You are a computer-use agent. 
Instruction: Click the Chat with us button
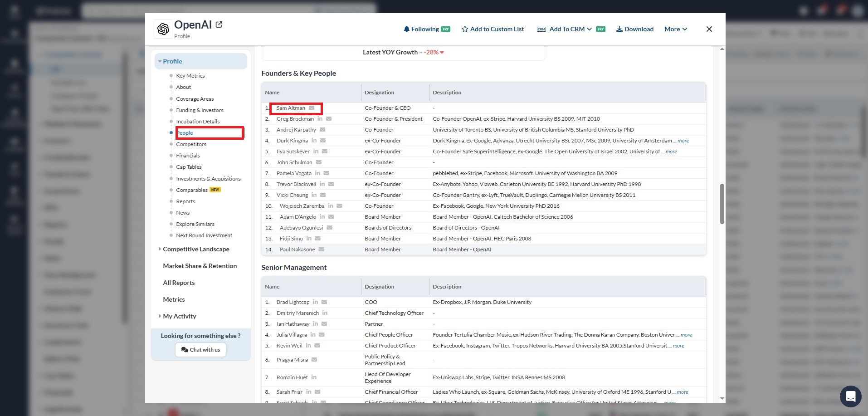coord(200,350)
